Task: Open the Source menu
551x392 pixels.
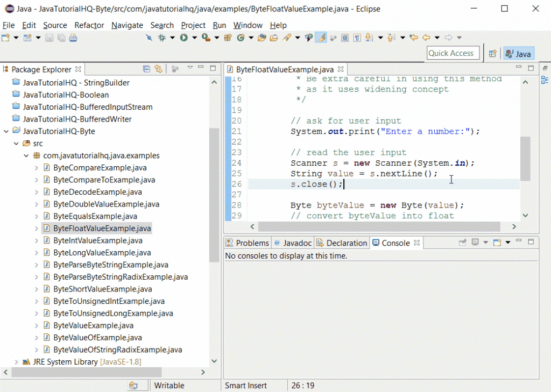Action: pyautogui.click(x=55, y=25)
